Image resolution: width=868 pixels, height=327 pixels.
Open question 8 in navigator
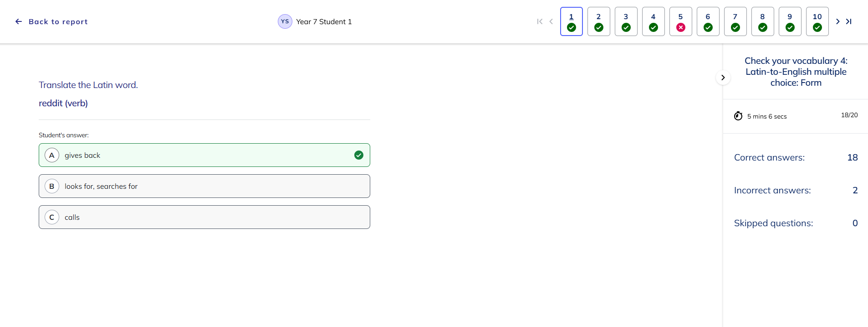pos(763,21)
